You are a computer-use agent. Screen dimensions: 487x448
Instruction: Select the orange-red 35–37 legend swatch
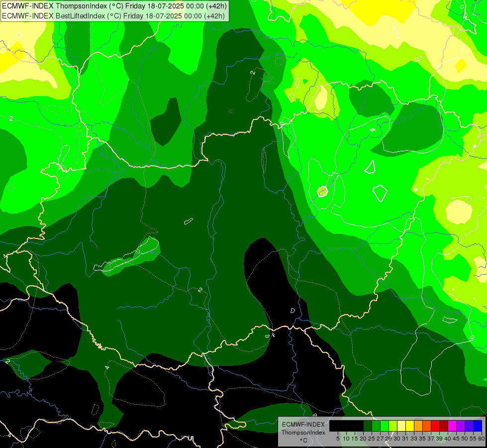pos(427,426)
